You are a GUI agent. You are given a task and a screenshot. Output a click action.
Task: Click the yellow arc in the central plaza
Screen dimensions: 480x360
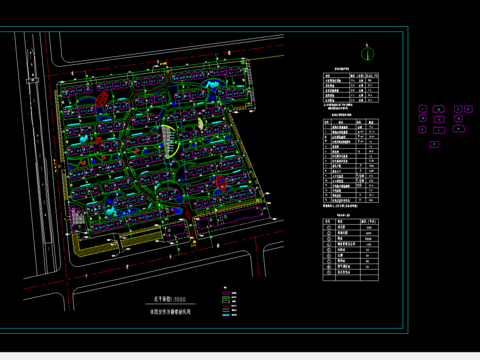pos(174,141)
